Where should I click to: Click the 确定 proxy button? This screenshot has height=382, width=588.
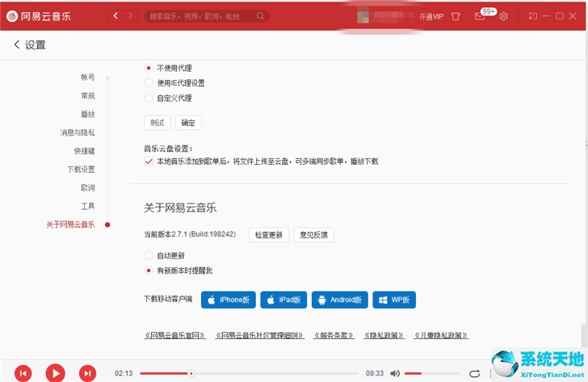(188, 123)
